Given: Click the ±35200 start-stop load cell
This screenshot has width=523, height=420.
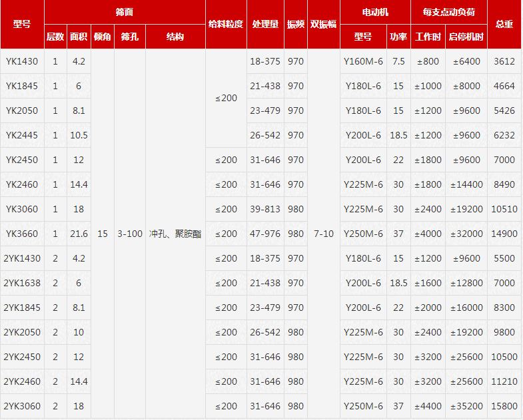Looking at the screenshot, I should pos(466,406).
